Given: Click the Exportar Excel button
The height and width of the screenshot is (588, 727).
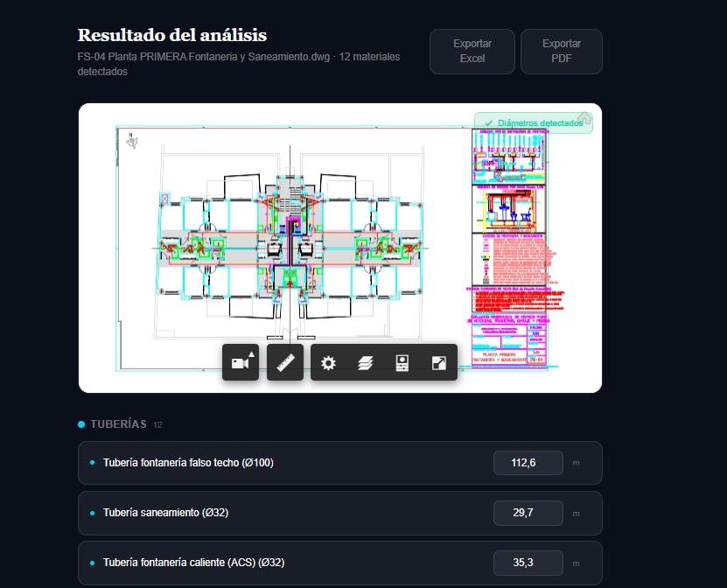Looking at the screenshot, I should [472, 51].
